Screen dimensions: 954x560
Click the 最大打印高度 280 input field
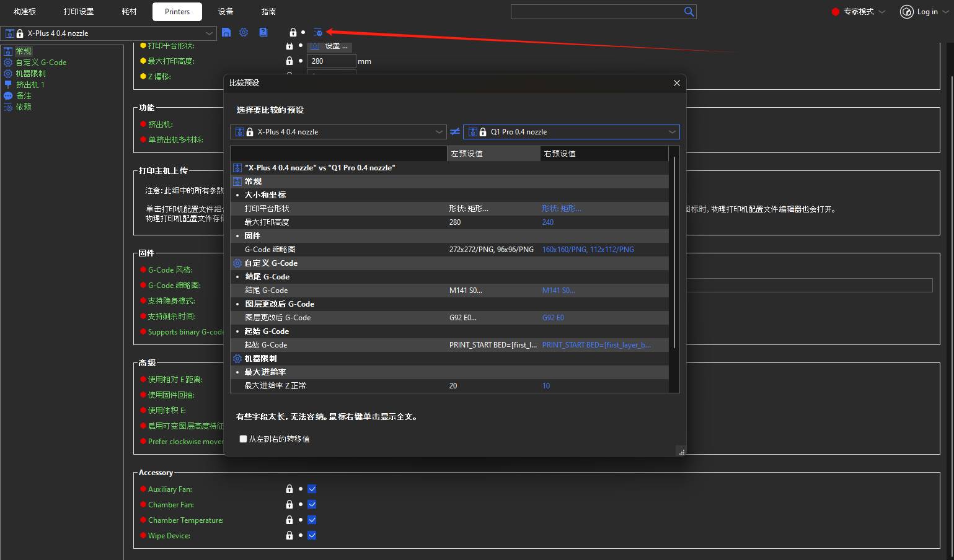pyautogui.click(x=331, y=61)
